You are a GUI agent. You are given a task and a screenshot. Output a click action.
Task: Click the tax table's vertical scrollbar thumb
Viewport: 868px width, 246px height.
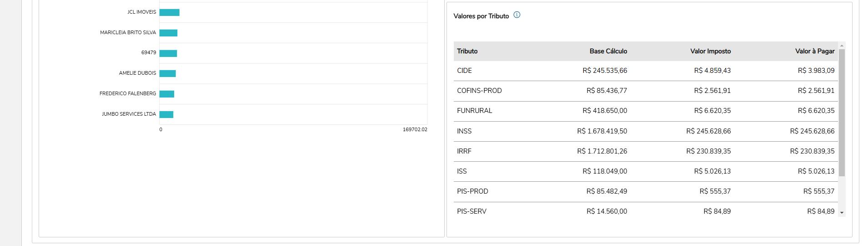click(x=842, y=113)
